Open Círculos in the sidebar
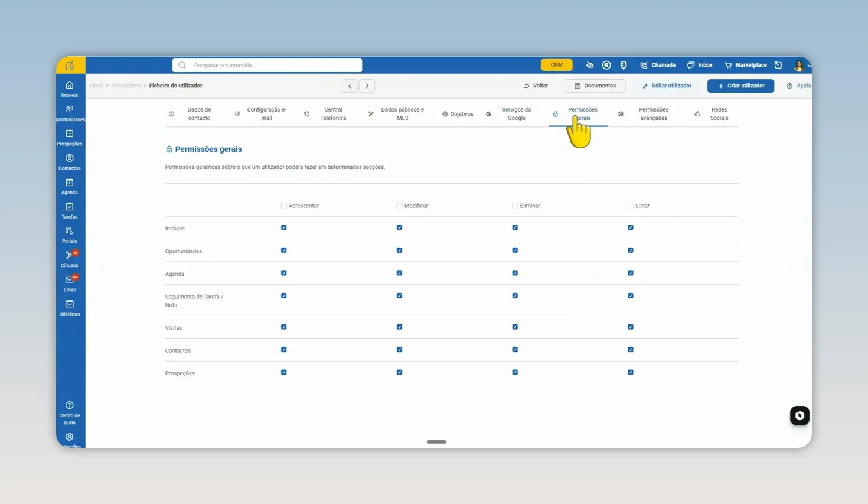This screenshot has height=504, width=868. pyautogui.click(x=70, y=259)
